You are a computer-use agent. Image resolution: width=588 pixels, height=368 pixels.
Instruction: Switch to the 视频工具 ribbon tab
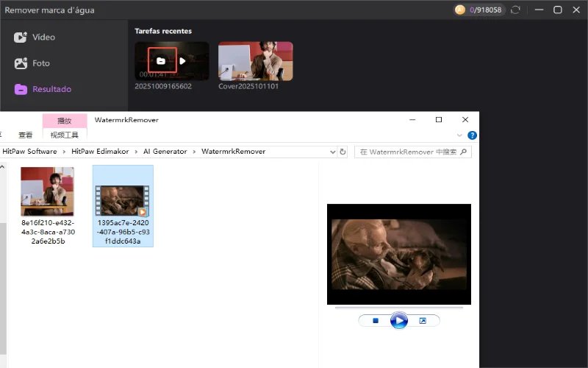pos(65,135)
